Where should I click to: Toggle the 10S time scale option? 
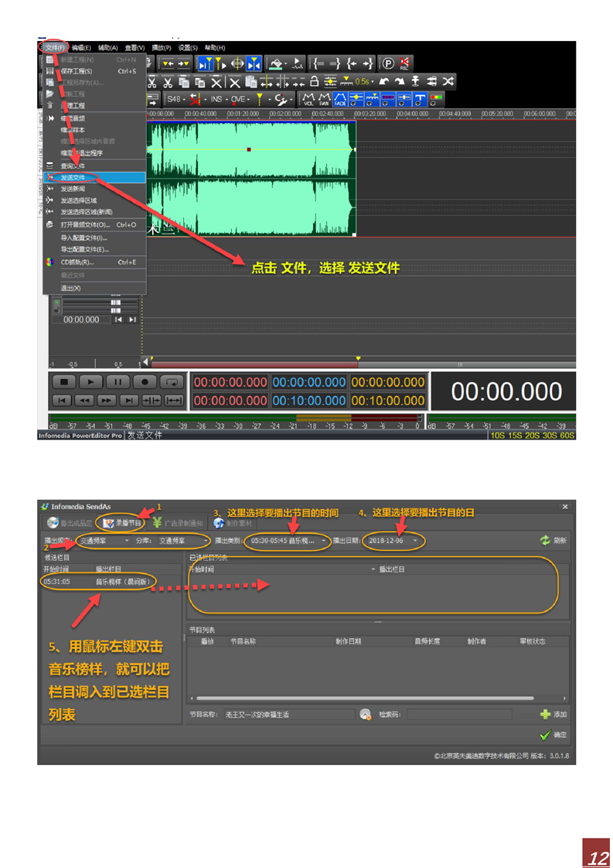497,436
